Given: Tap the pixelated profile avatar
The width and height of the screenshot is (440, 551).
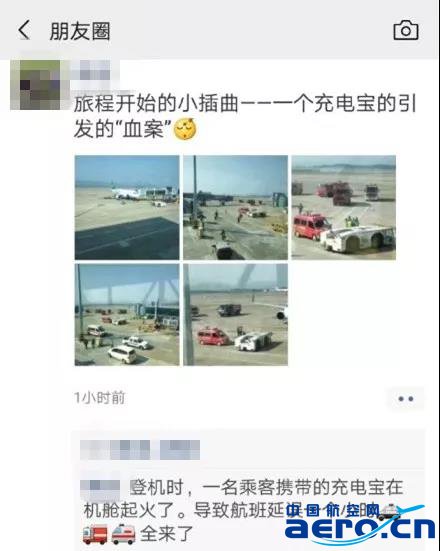Looking at the screenshot, I should 40,85.
